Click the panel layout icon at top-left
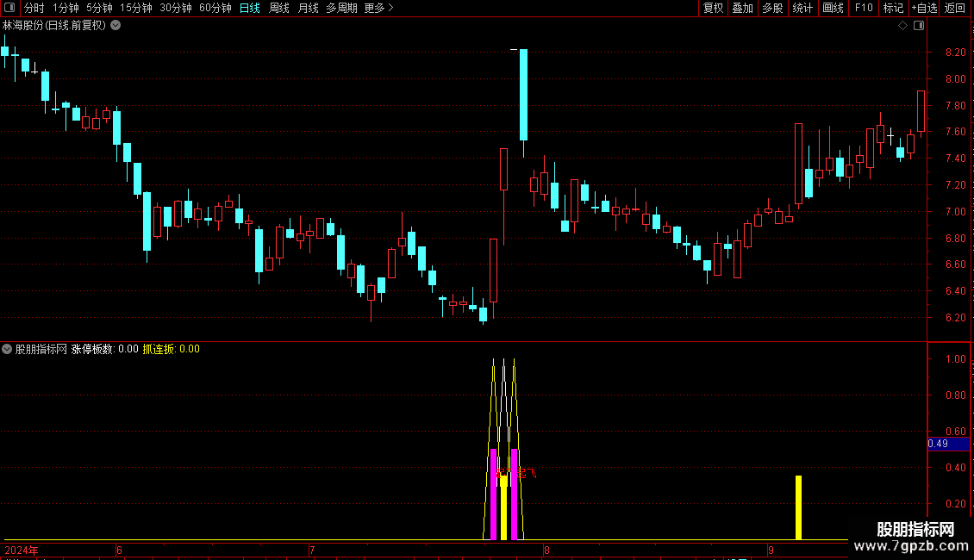The image size is (974, 560). (9, 8)
